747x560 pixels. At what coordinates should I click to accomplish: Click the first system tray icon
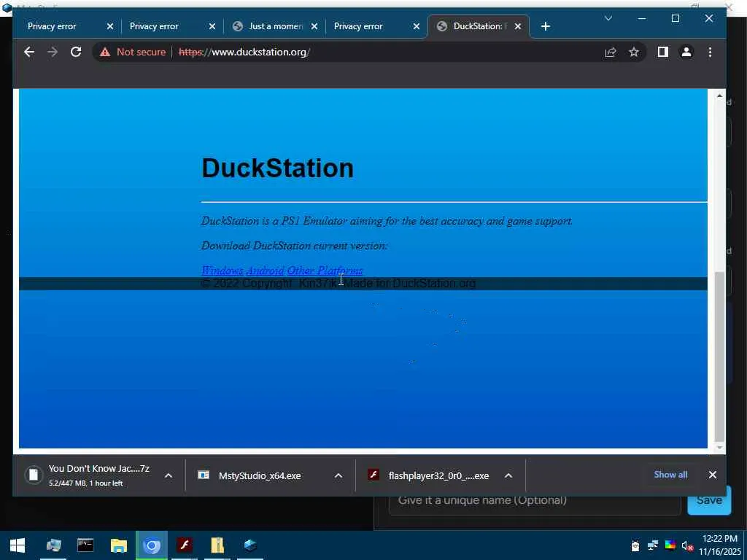click(635, 545)
